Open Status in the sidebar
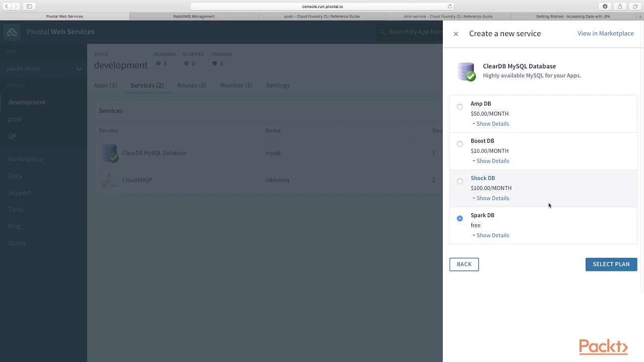The image size is (644, 362). click(17, 243)
